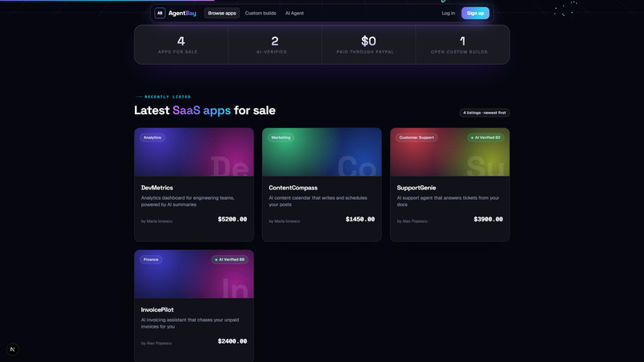
Task: Open the InvoicePilot listing title
Action: click(x=157, y=310)
